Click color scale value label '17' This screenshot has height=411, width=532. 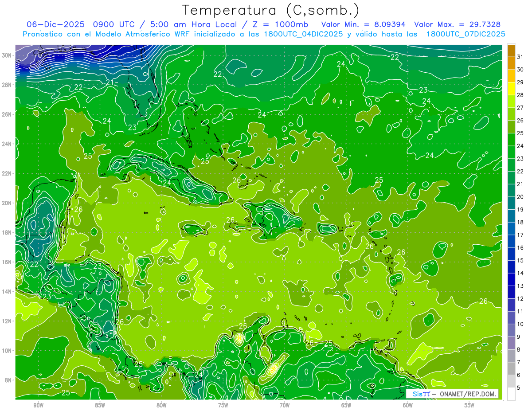click(520, 235)
